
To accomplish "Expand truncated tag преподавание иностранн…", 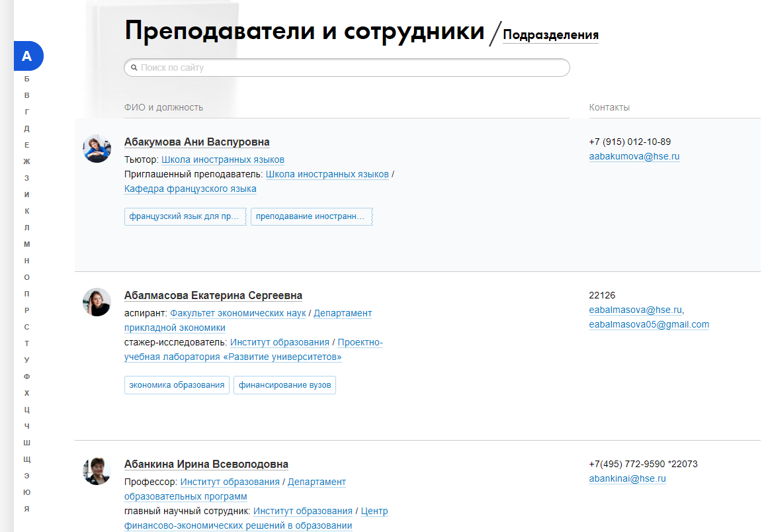I will coord(311,216).
